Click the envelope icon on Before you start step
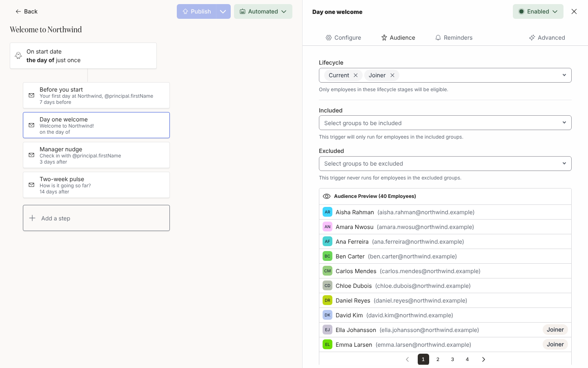 coord(31,95)
